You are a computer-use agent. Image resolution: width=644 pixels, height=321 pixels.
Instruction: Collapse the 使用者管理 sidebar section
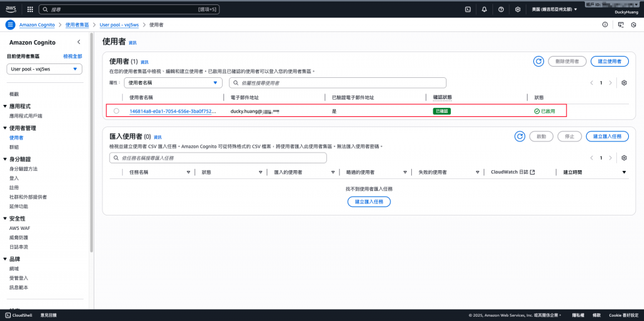[5, 128]
